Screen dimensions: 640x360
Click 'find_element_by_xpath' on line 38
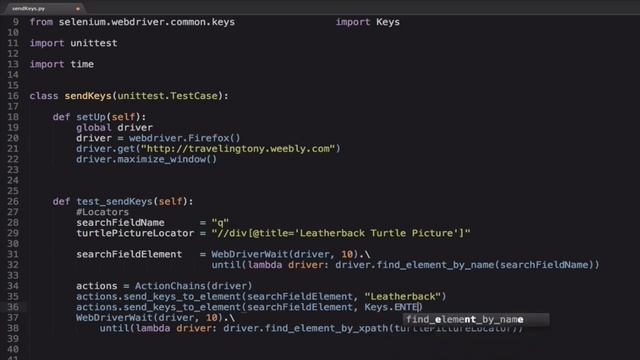click(x=326, y=329)
